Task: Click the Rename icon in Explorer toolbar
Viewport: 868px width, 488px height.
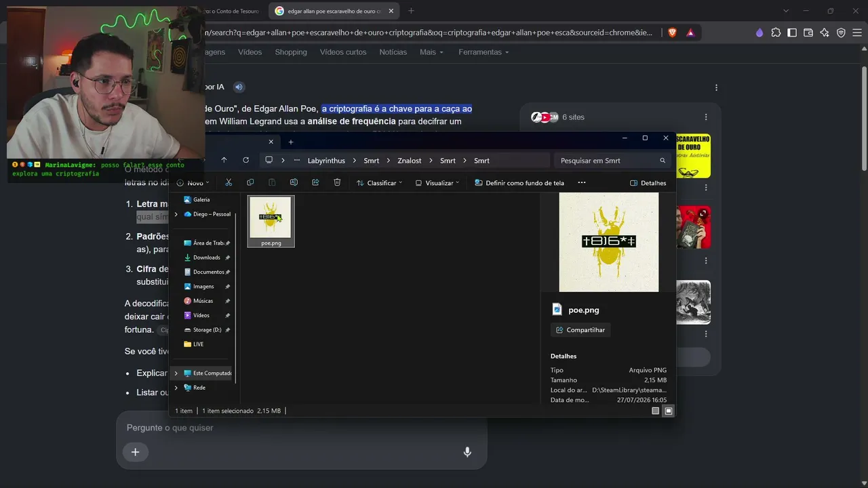Action: coord(294,182)
